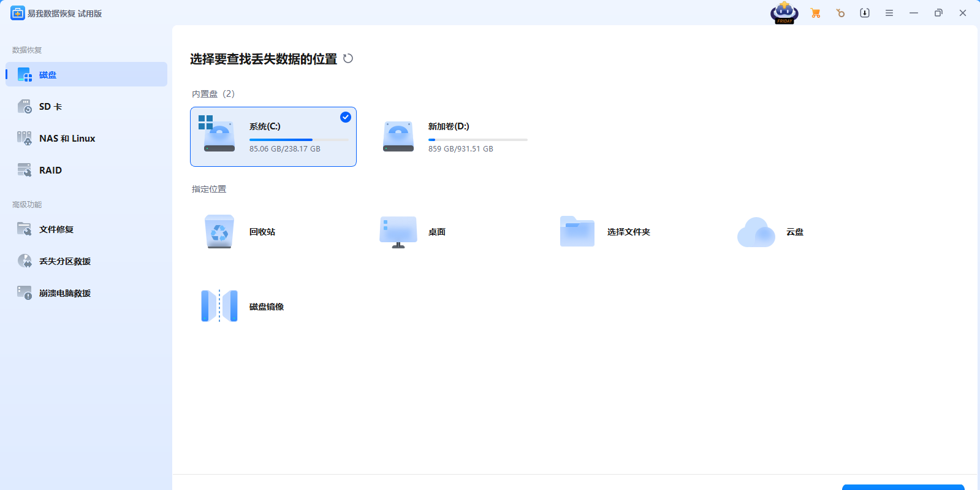Choose the 桌面 location label
The height and width of the screenshot is (490, 980).
pos(437,232)
